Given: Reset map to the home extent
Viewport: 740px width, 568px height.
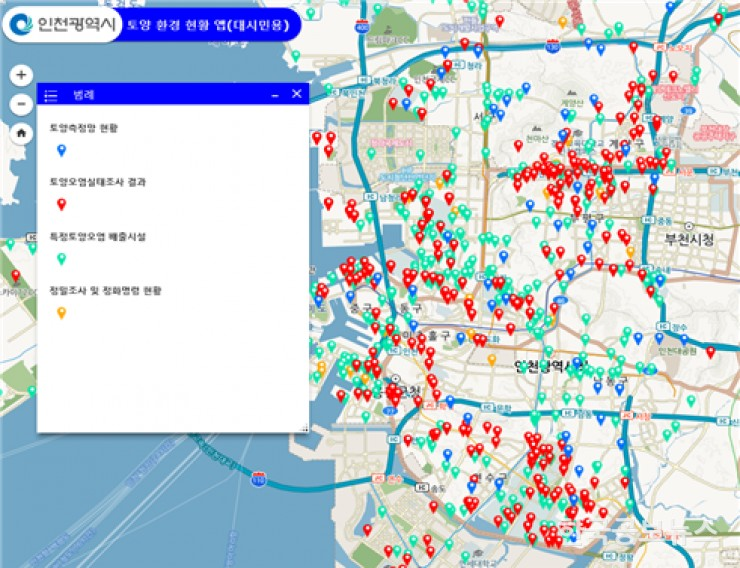Looking at the screenshot, I should click(21, 133).
